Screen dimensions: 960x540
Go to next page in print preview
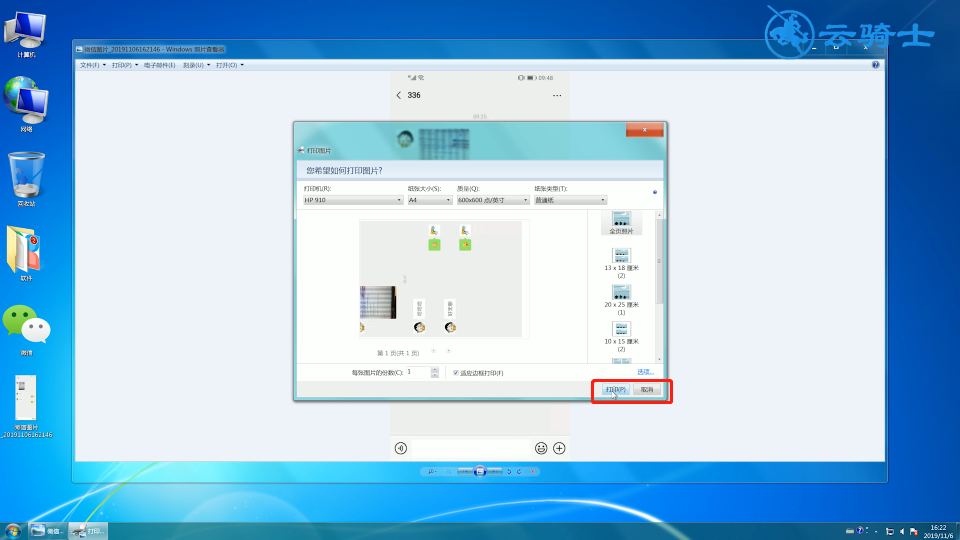click(448, 351)
